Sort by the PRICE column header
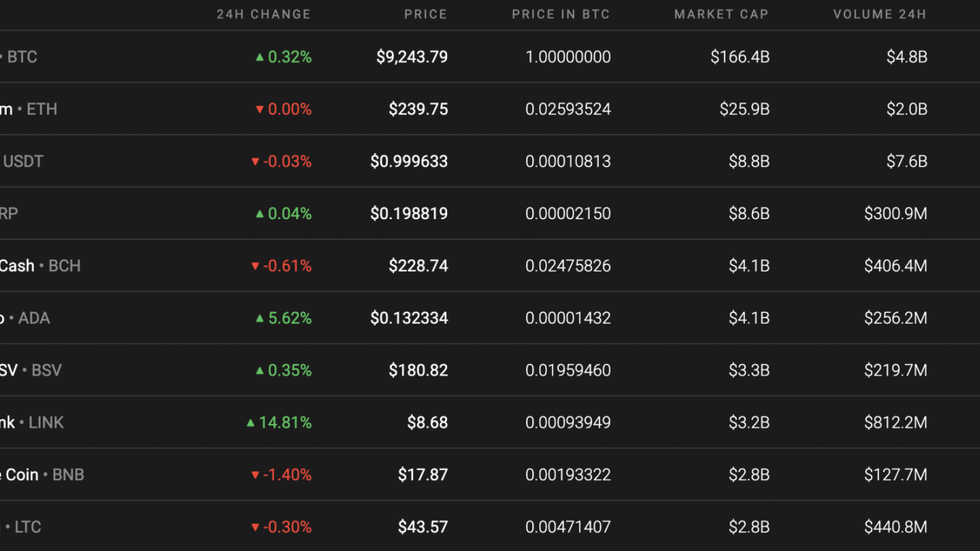This screenshot has height=551, width=980. [426, 14]
